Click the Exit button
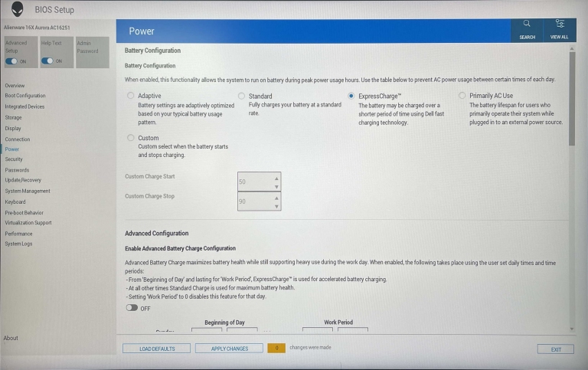 click(555, 349)
